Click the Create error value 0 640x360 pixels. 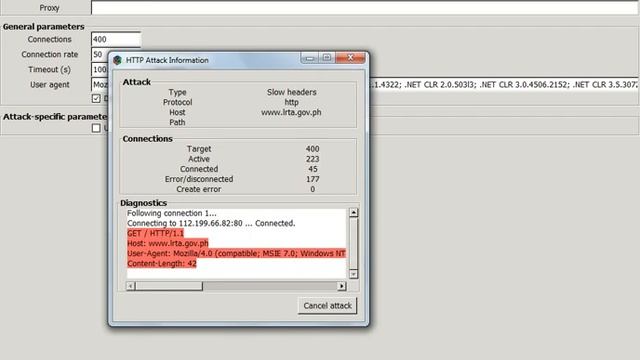(x=313, y=189)
